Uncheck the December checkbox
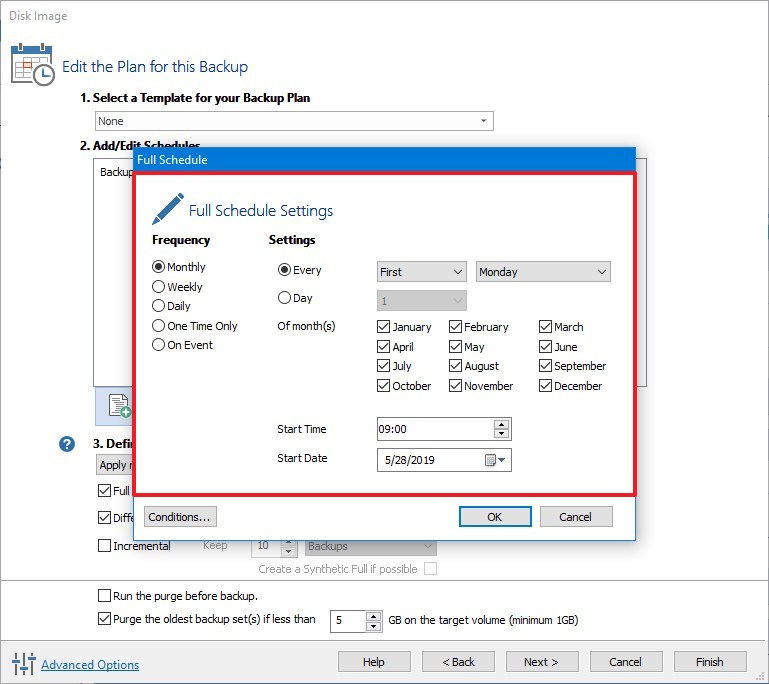 click(x=545, y=386)
